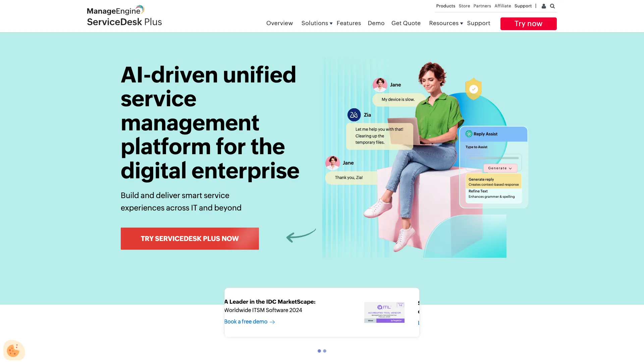Click the arrow next to Book a free demo
Image resolution: width=644 pixels, height=362 pixels.
pyautogui.click(x=272, y=322)
